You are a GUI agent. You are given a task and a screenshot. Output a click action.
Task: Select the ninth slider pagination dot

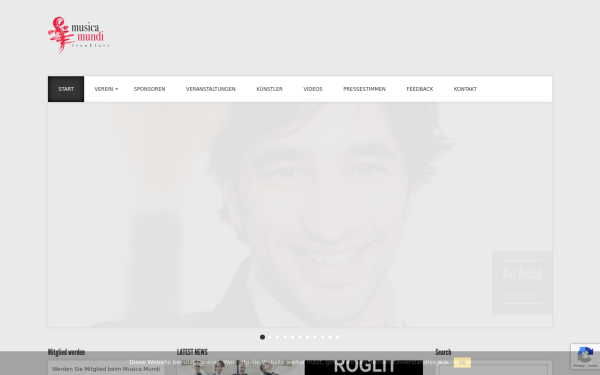[322, 337]
